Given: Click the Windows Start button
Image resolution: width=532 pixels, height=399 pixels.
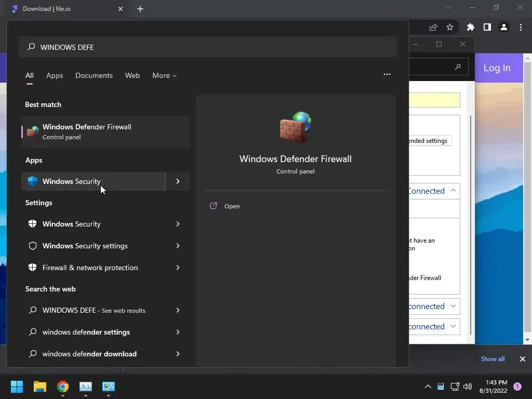Looking at the screenshot, I should (17, 387).
